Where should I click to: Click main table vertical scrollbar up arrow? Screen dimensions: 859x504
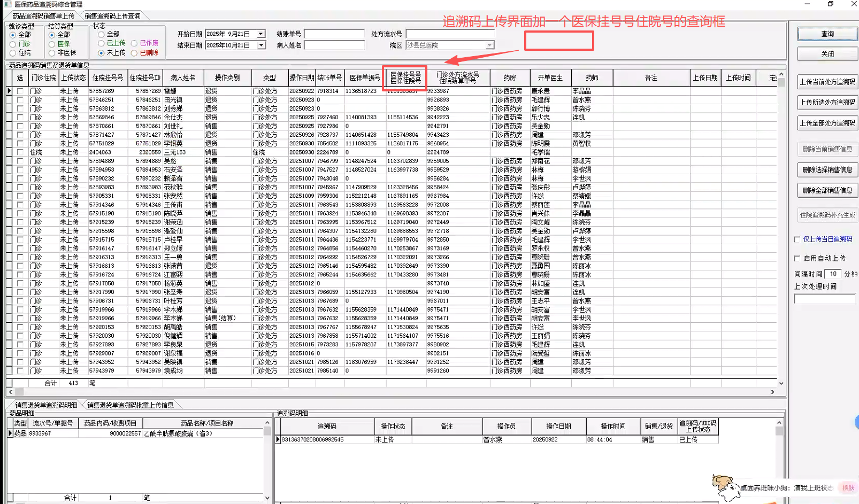point(781,74)
